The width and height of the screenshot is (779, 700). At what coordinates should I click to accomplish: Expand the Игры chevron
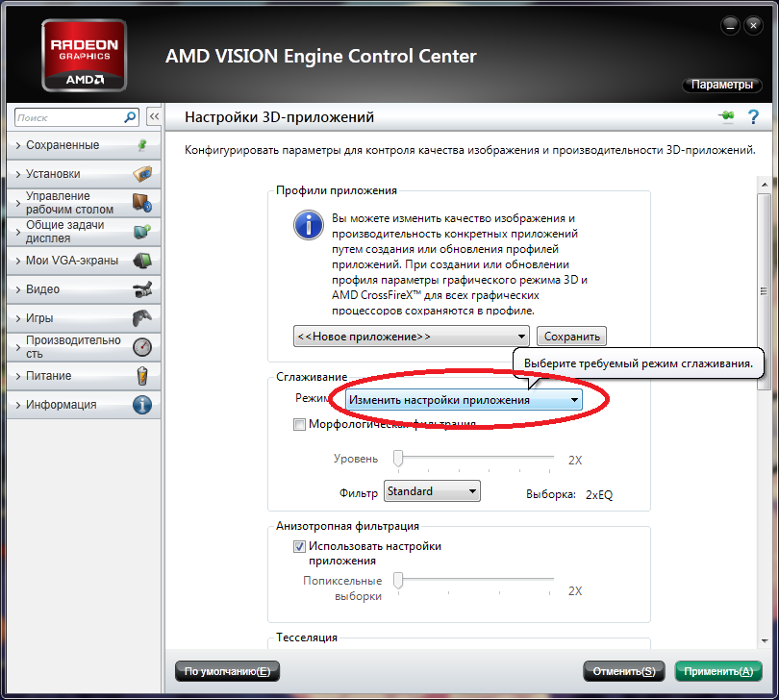(18, 318)
